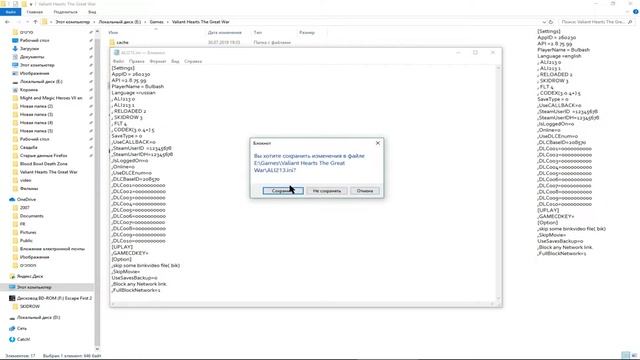640x360 pixels.
Task: Switch to Explorer's Главная ribbon tab
Action: click(x=35, y=12)
